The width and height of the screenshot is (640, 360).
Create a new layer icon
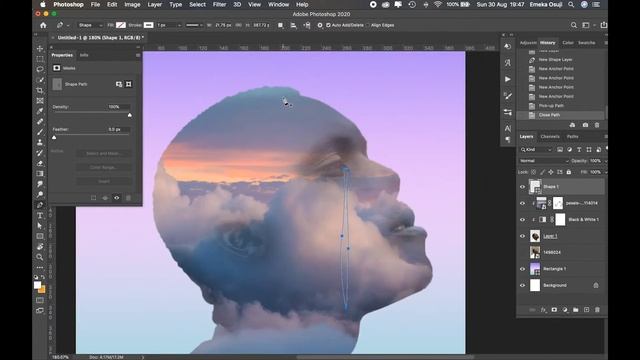point(587,310)
